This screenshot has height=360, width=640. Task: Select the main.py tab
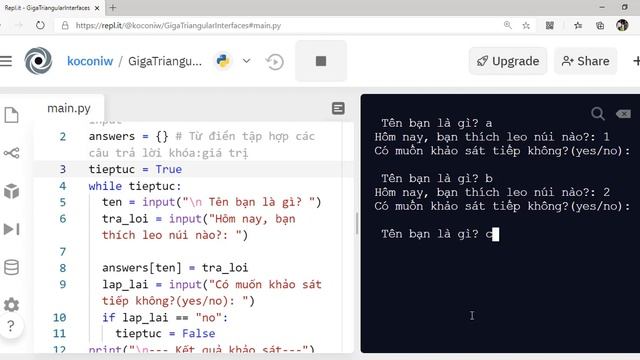69,109
